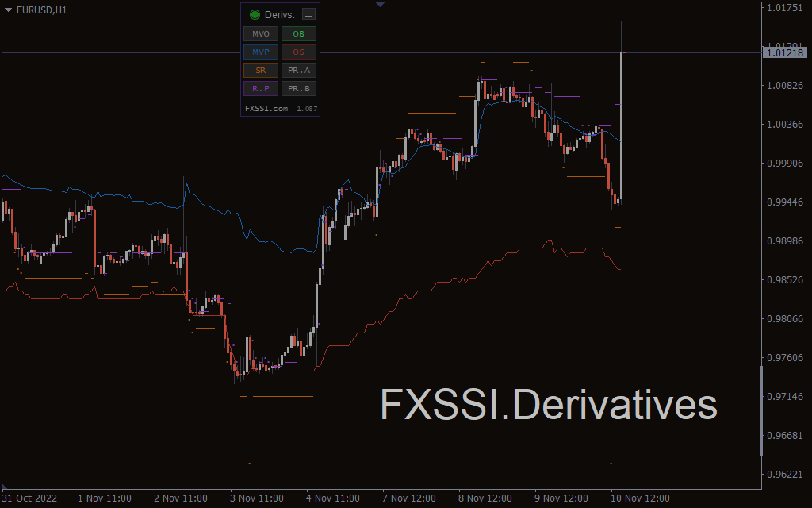Viewport: 812px width, 508px height.
Task: Click the 1.00826 price axis label
Action: [785, 85]
